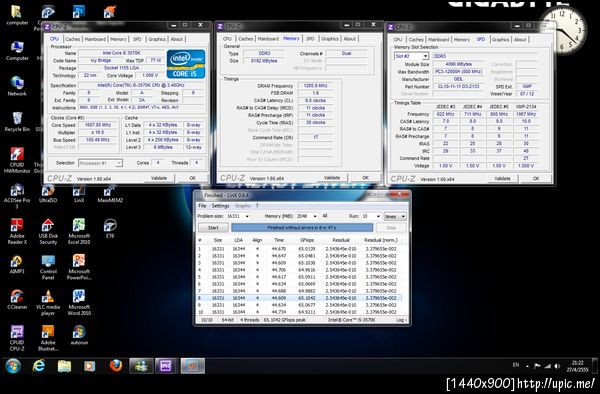600x394 pixels.
Task: Open Windows Explorer folder in taskbar
Action: tap(64, 366)
